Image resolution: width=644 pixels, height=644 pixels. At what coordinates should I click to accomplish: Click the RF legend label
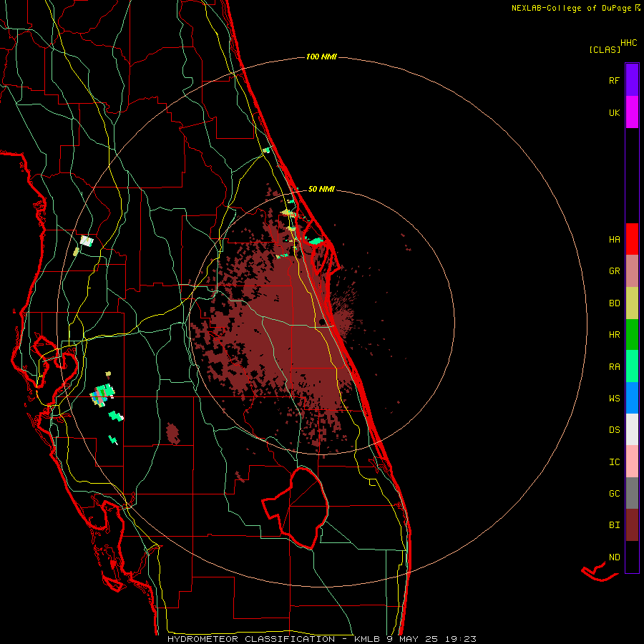[614, 80]
